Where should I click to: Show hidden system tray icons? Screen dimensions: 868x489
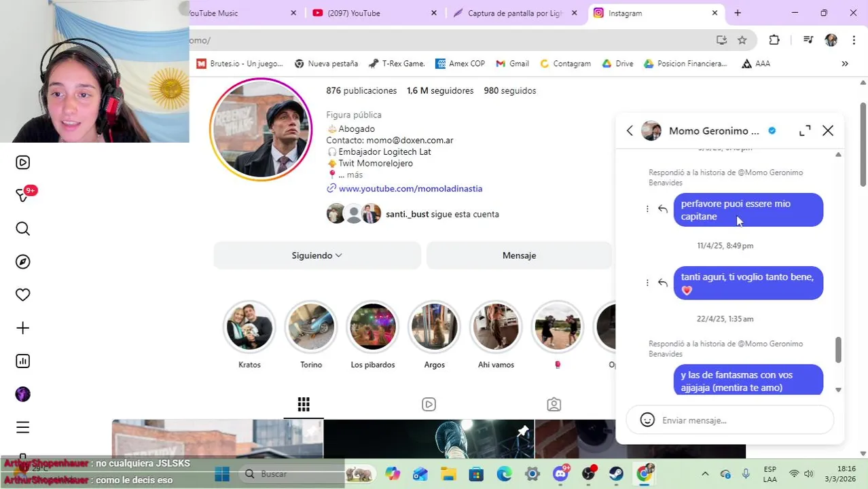coord(705,474)
